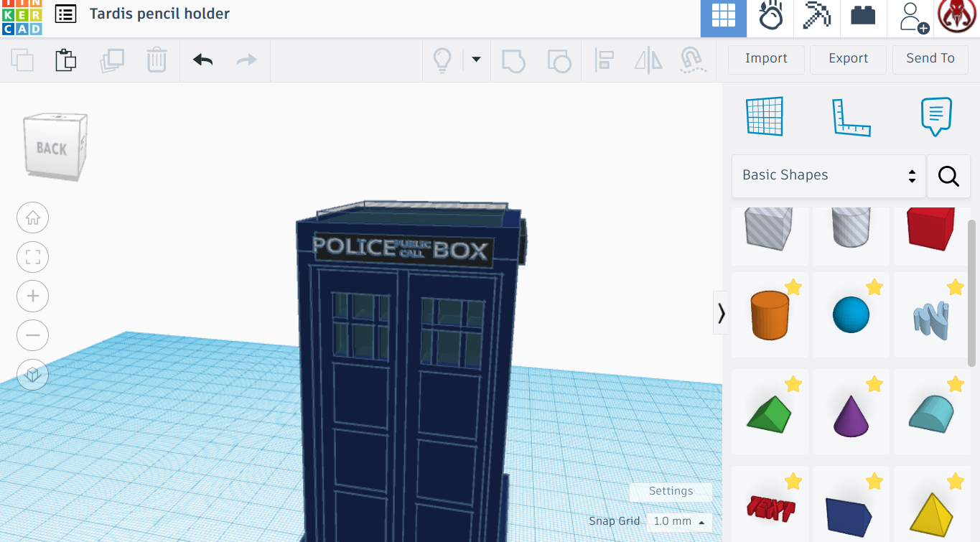Zoom in with the plus button
This screenshot has height=542, width=980.
(33, 296)
